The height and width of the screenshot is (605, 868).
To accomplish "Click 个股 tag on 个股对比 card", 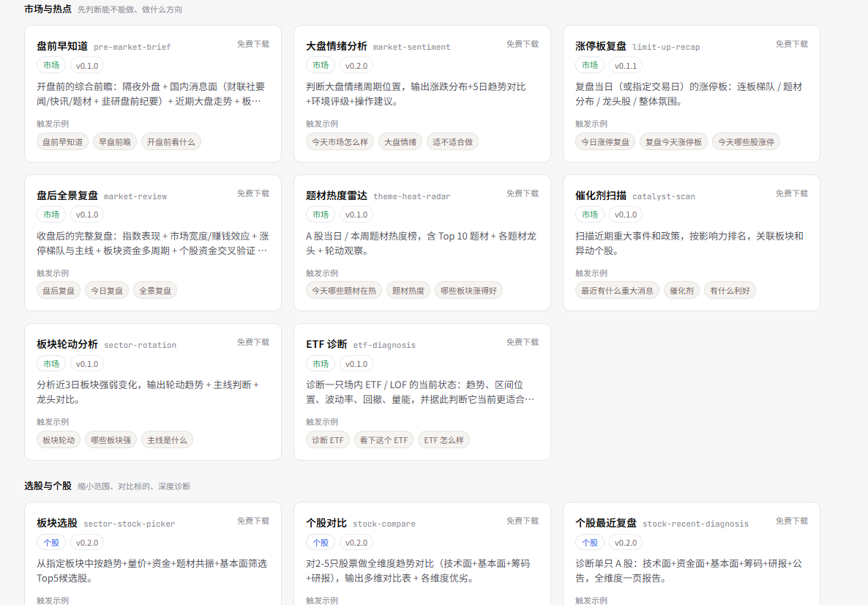I will [x=321, y=543].
